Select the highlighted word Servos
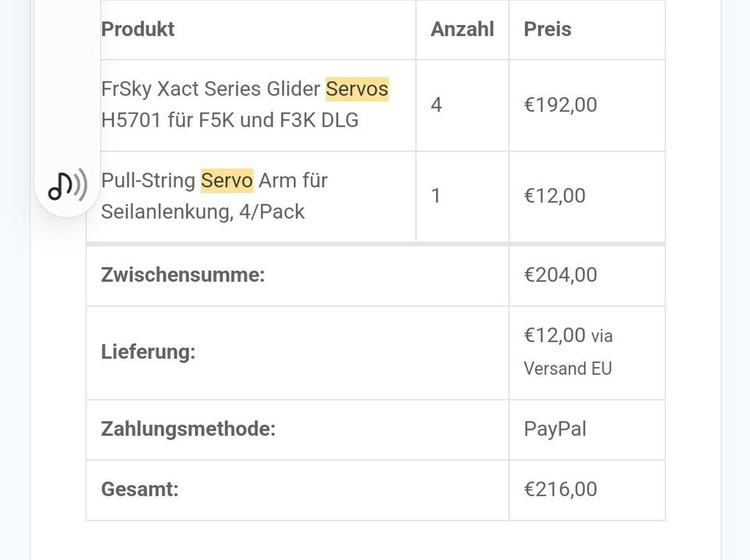This screenshot has width=750, height=560. coord(357,89)
